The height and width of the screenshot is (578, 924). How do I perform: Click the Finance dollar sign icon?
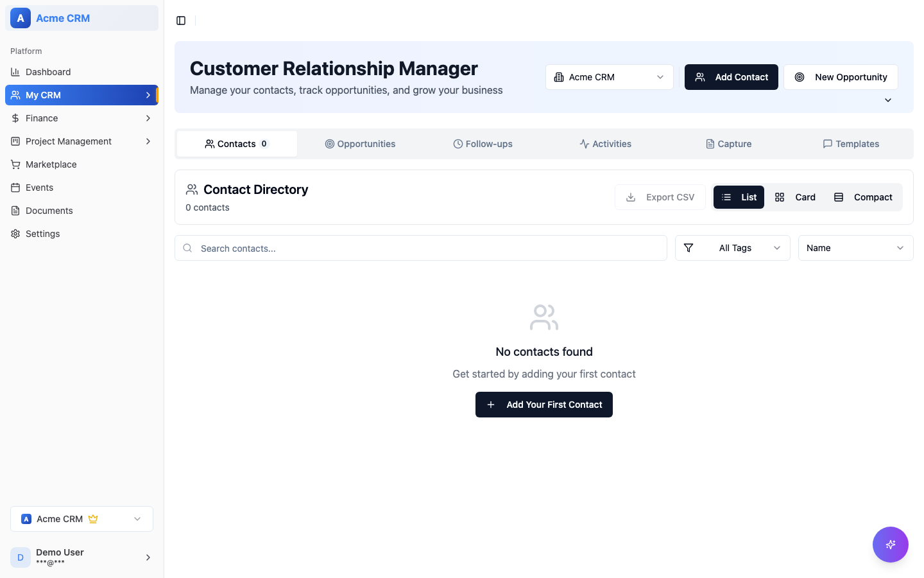pyautogui.click(x=15, y=118)
